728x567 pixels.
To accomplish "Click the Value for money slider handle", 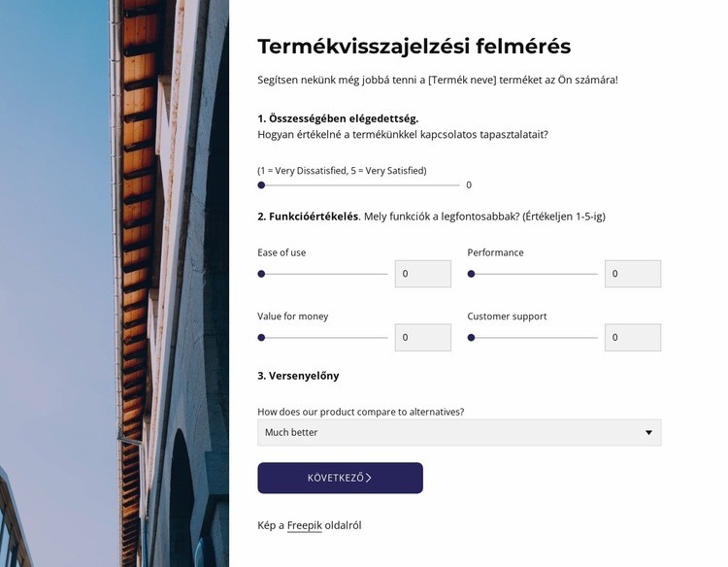I will tap(261, 338).
